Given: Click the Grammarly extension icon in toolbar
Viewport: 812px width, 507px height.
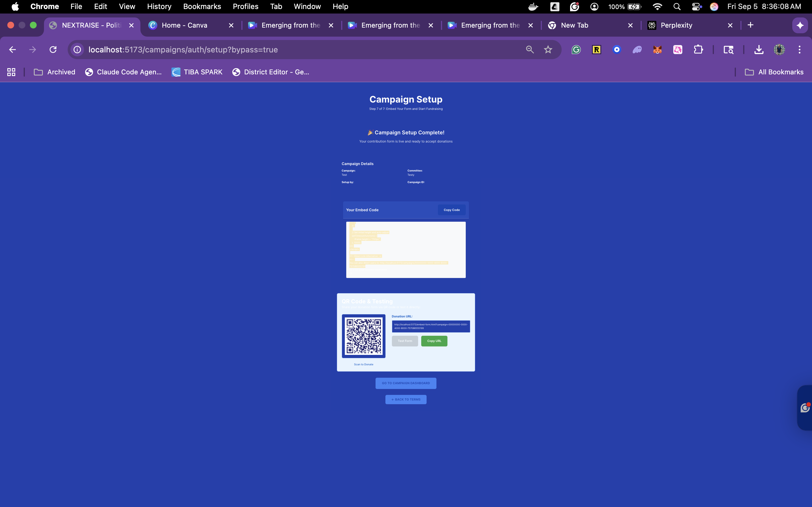Looking at the screenshot, I should point(576,50).
